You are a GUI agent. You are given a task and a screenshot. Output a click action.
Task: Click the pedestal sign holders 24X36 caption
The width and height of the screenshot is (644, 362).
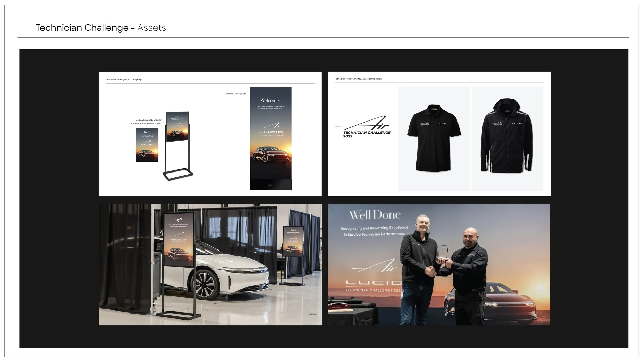[149, 120]
